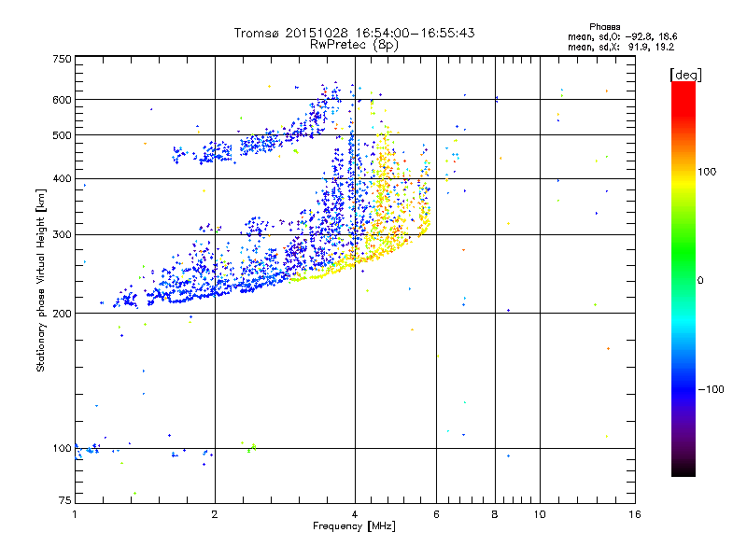747x560 pixels.
Task: Click the x-axis tick label '8'
Action: click(x=495, y=514)
